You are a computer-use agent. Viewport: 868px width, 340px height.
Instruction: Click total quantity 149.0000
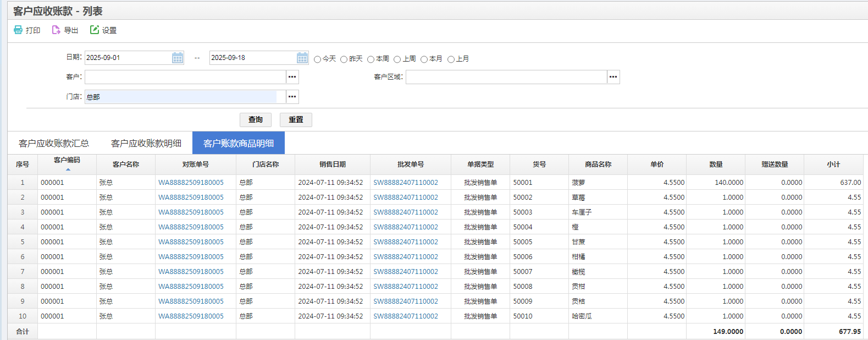click(x=728, y=332)
